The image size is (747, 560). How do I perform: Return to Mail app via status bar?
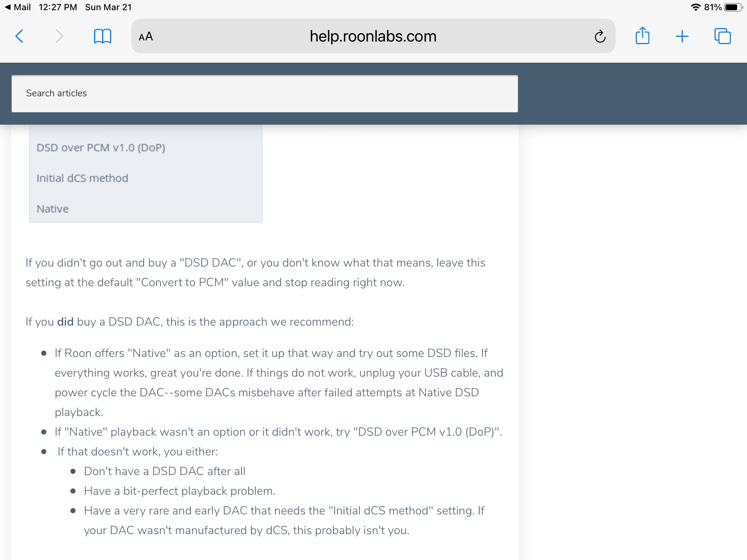pos(18,7)
